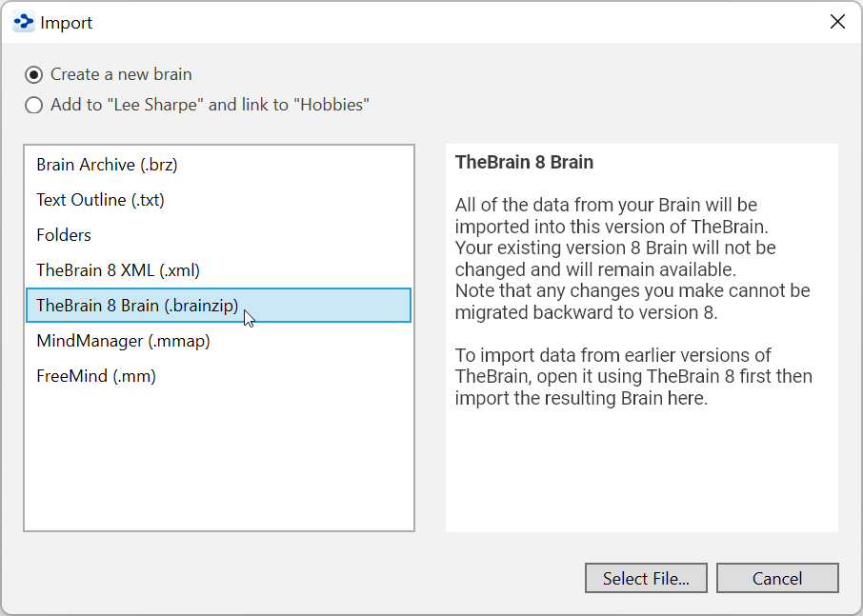Choose Folders as the import source

tap(64, 235)
